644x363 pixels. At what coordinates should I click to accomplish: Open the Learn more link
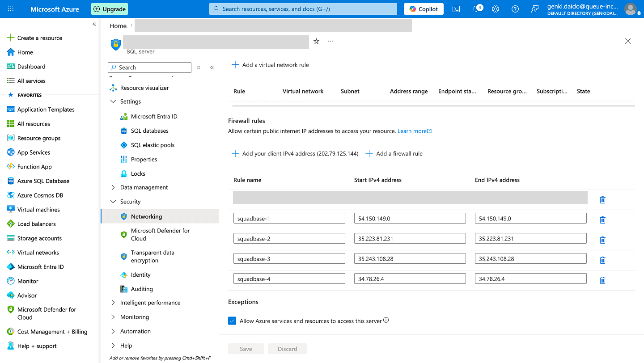click(415, 131)
